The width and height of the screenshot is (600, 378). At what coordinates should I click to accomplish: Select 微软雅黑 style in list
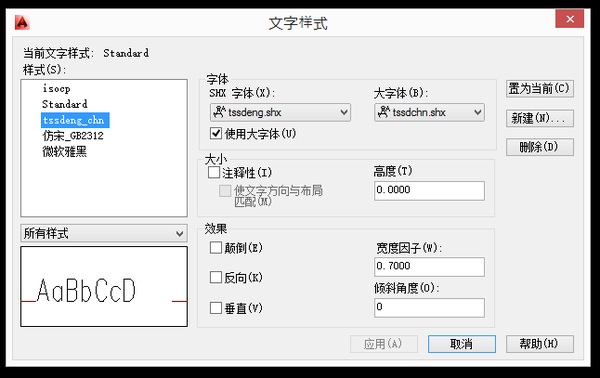pos(64,152)
